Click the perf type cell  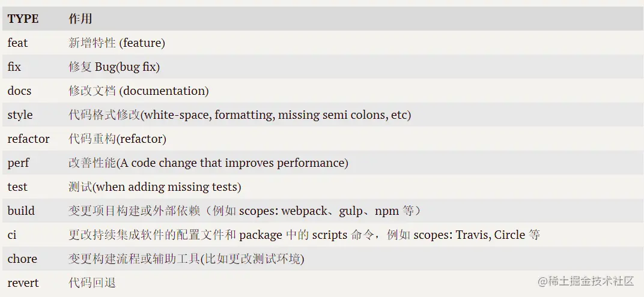(19, 163)
